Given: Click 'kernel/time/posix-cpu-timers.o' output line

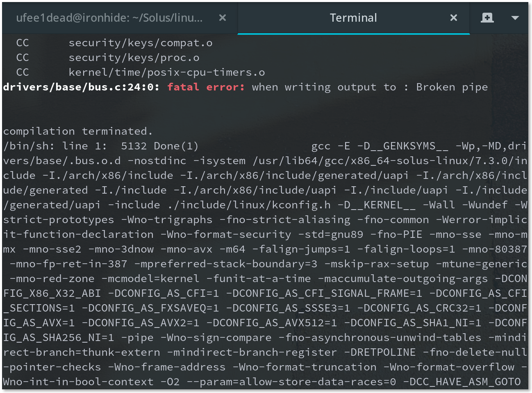Looking at the screenshot, I should click(167, 72).
